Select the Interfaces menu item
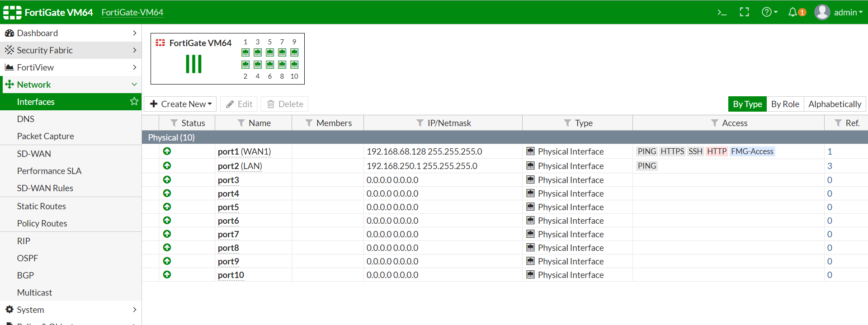Image resolution: width=868 pixels, height=325 pixels. tap(71, 102)
